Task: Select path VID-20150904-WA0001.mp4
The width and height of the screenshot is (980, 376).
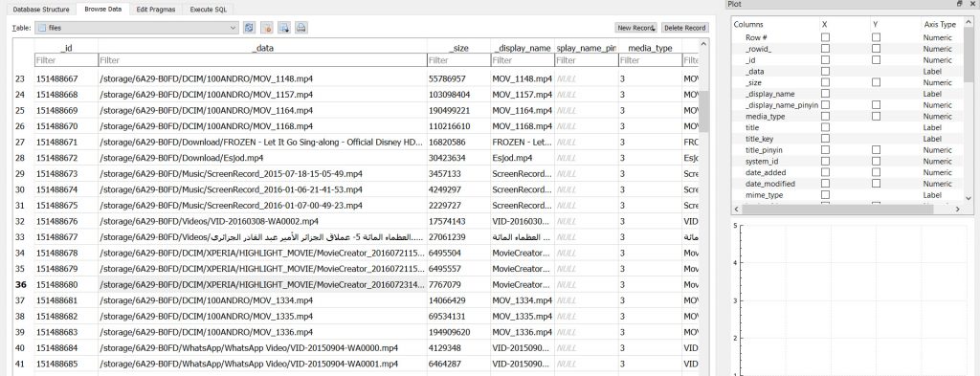Action: pos(262,364)
